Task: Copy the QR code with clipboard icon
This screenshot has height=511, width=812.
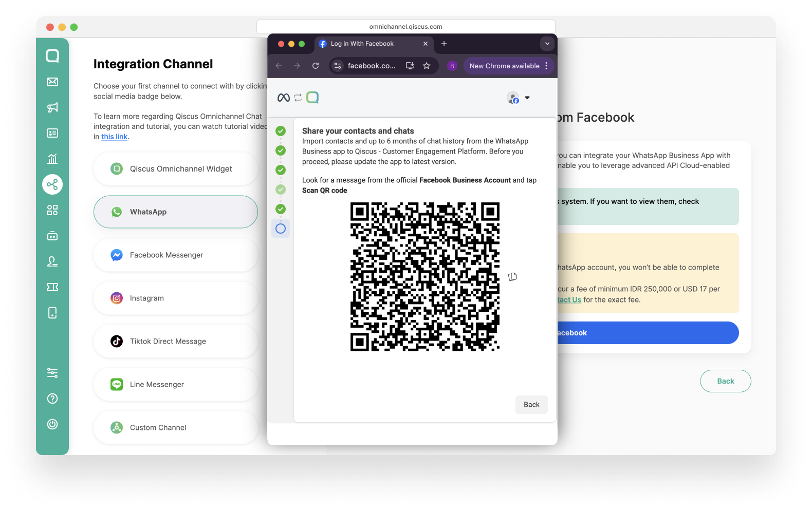Action: click(512, 277)
